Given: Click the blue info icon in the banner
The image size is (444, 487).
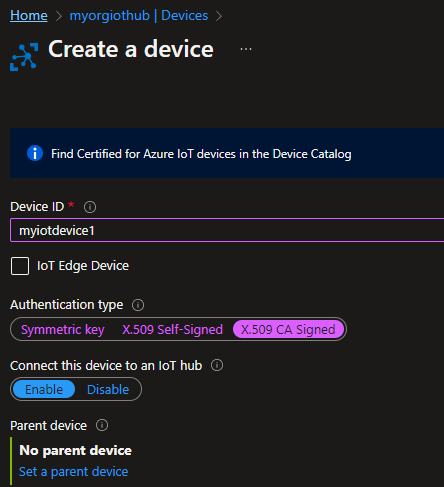Looking at the screenshot, I should point(35,153).
